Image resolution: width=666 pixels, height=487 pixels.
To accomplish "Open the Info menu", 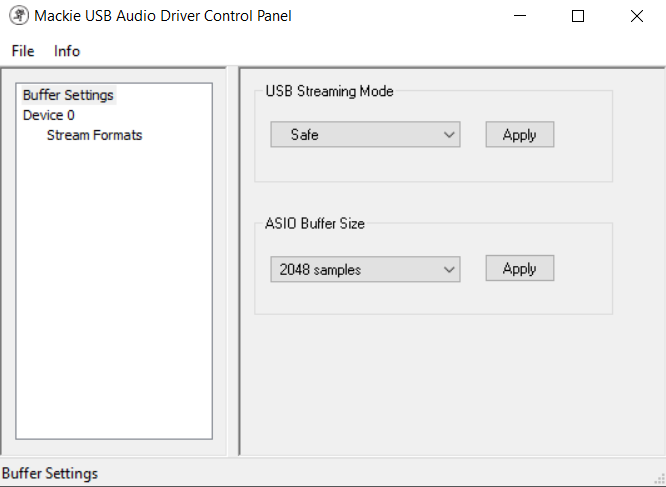I will (x=67, y=51).
